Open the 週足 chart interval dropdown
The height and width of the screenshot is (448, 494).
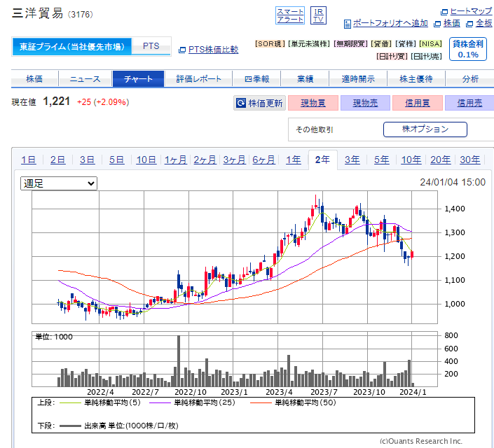point(59,183)
